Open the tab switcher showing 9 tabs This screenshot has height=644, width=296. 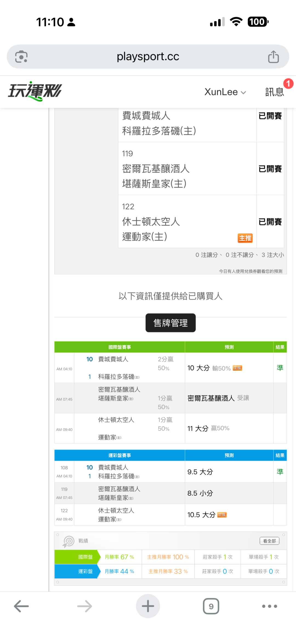[211, 606]
